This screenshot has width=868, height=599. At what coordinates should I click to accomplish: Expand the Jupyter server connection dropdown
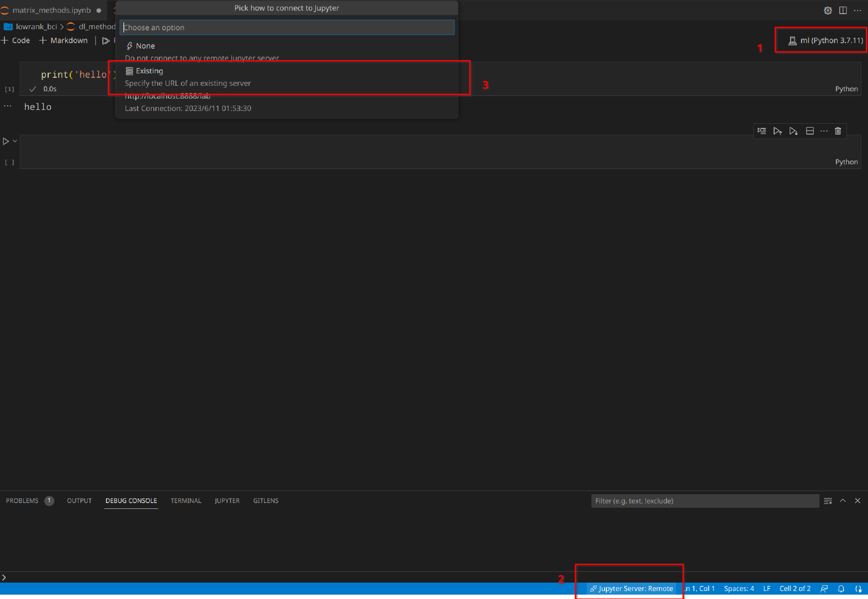coord(629,588)
